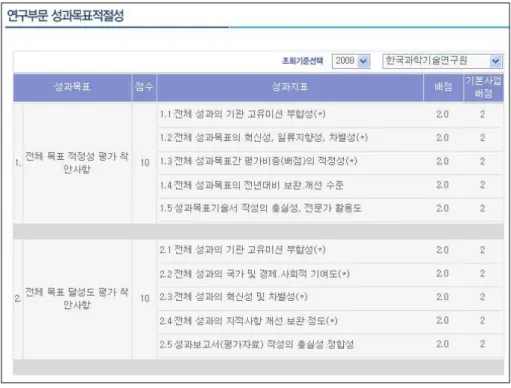
Task: Click score 10 for goal 2 달성도
Action: pyautogui.click(x=145, y=298)
